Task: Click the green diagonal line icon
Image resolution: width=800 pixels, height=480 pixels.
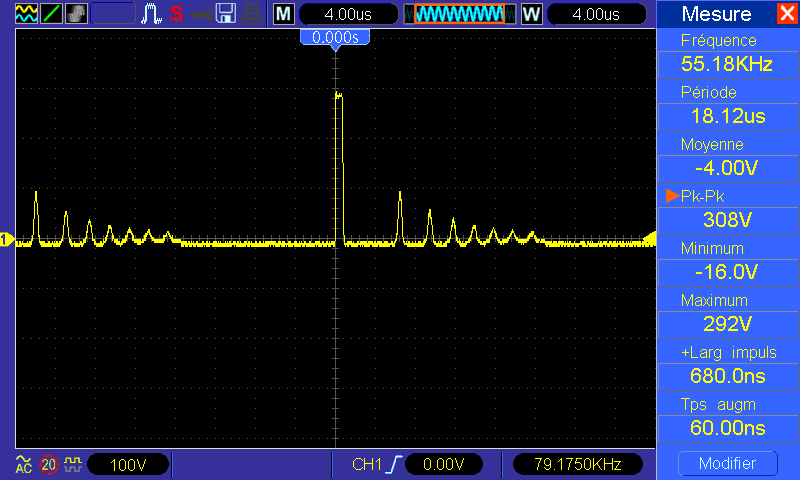Action: tap(51, 14)
